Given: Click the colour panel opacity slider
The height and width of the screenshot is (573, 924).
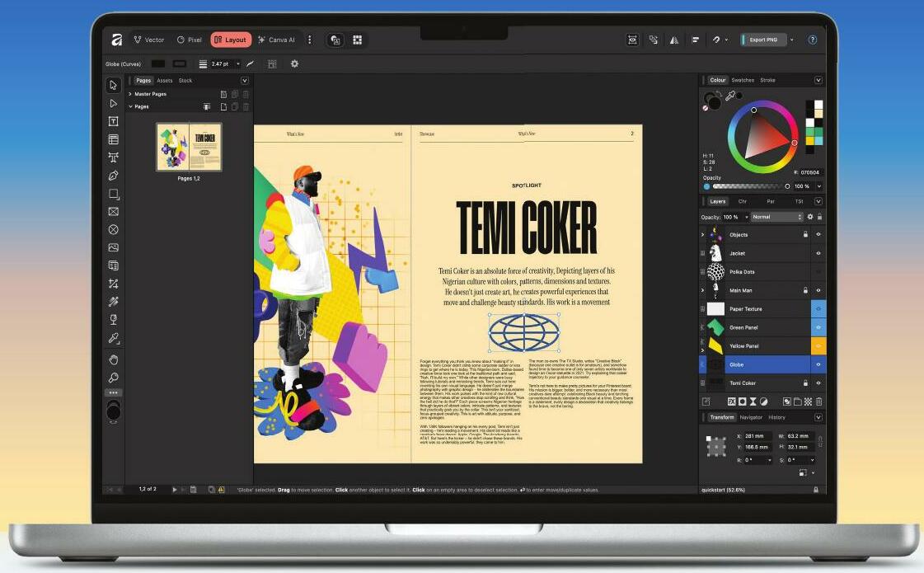Looking at the screenshot, I should click(x=751, y=186).
